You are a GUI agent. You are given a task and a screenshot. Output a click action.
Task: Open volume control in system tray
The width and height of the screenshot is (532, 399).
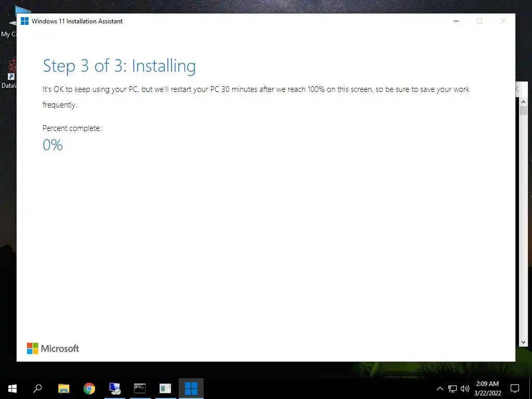pos(465,389)
